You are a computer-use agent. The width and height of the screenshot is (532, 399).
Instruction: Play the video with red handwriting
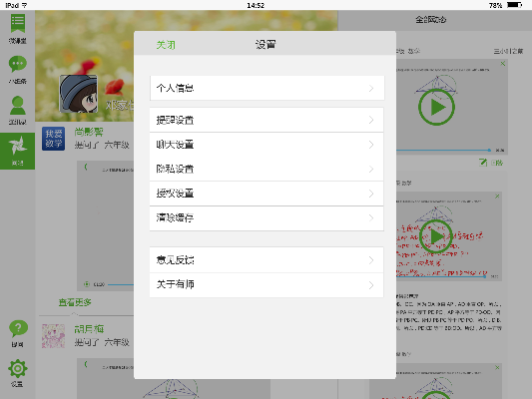click(435, 236)
